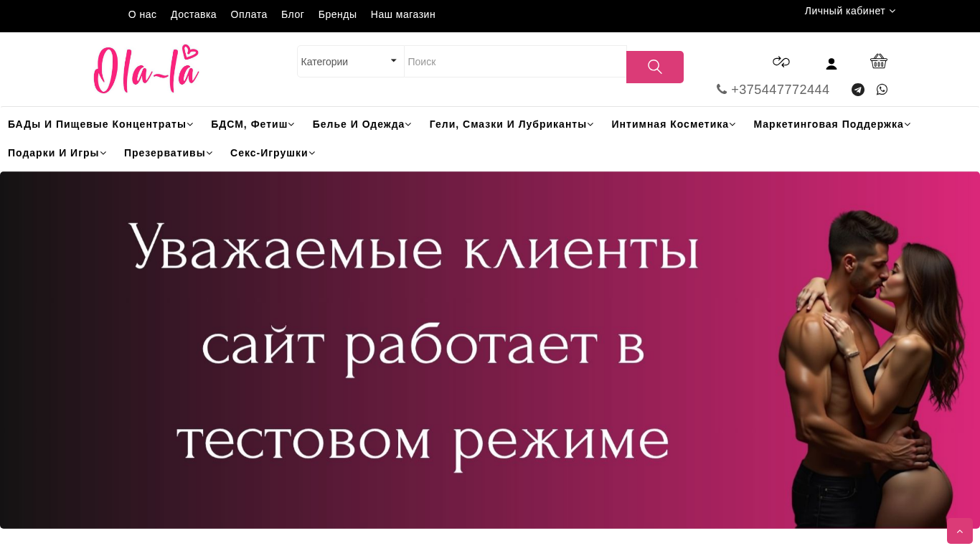Open the Наш магазин page

(403, 14)
